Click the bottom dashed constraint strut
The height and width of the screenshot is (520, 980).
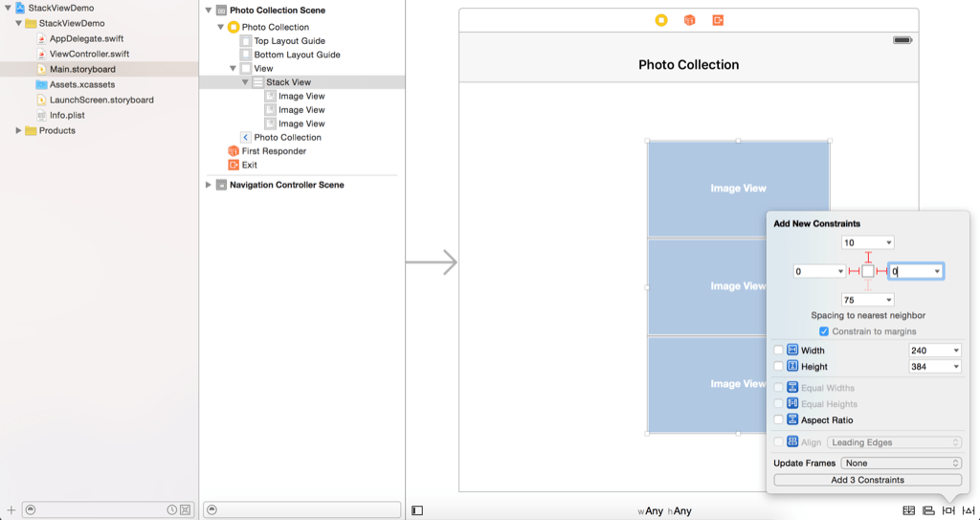tap(868, 286)
